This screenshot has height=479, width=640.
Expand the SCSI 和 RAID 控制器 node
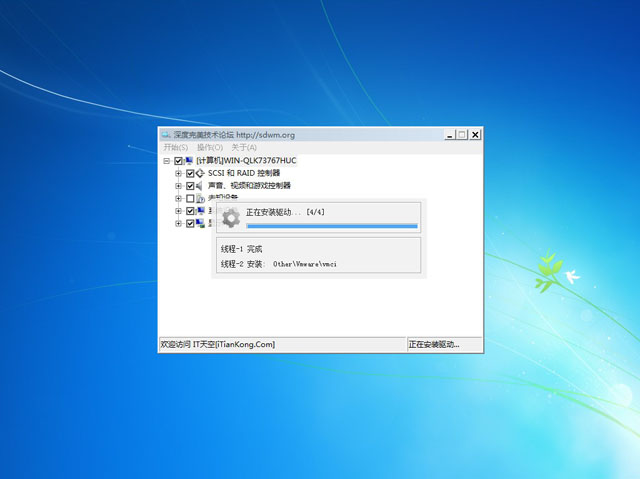point(178,173)
